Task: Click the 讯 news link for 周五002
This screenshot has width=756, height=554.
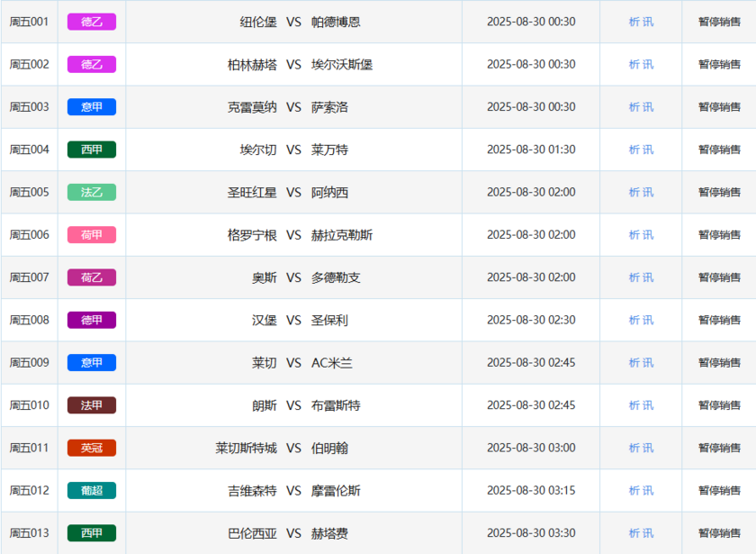Action: pos(648,65)
